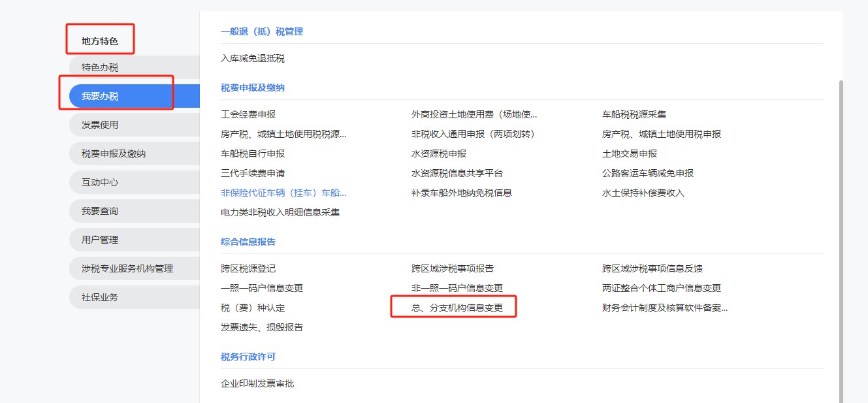Click 税务行政许可 section heading
868x403 pixels.
(x=248, y=357)
